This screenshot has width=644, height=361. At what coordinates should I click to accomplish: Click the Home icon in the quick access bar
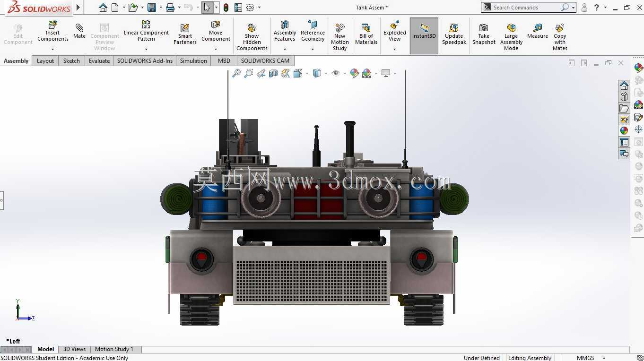103,8
